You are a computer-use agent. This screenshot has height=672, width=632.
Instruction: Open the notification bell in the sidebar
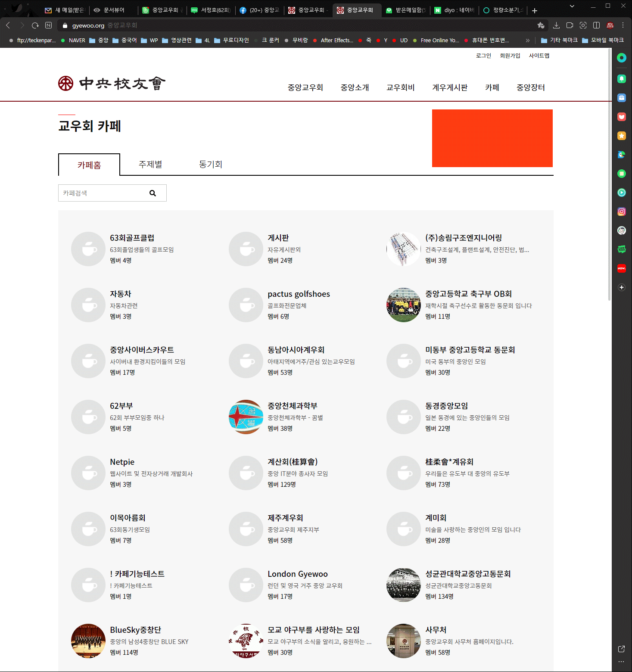point(621,78)
